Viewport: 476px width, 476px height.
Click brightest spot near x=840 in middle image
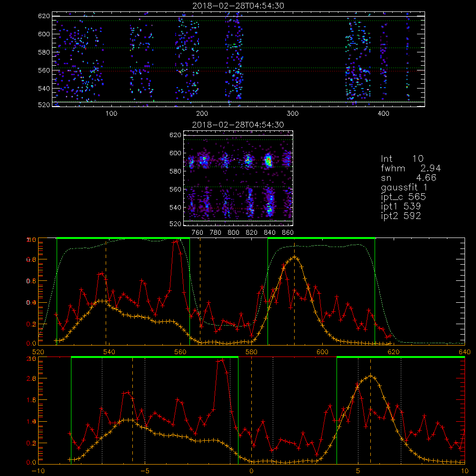tap(268, 161)
